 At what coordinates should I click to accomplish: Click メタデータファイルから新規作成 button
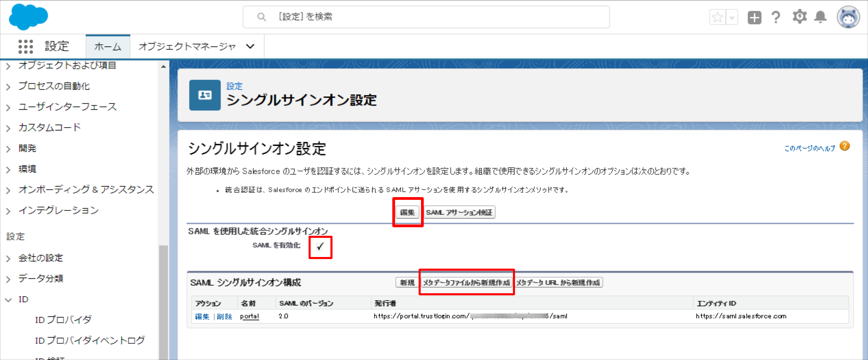click(466, 283)
